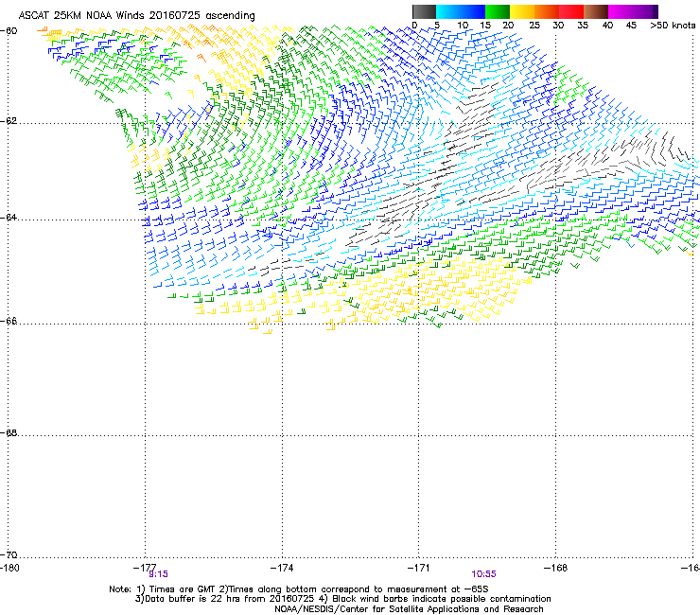This screenshot has height=615, width=700.
Task: Click the 'Note: 1) Times are GMT' footnote line
Action: point(299,589)
